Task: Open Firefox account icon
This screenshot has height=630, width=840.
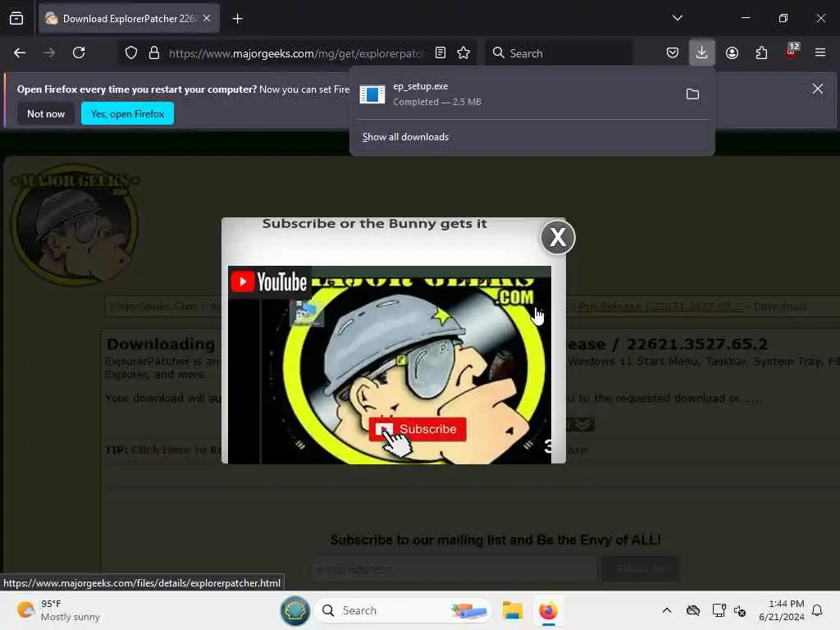Action: [x=732, y=52]
